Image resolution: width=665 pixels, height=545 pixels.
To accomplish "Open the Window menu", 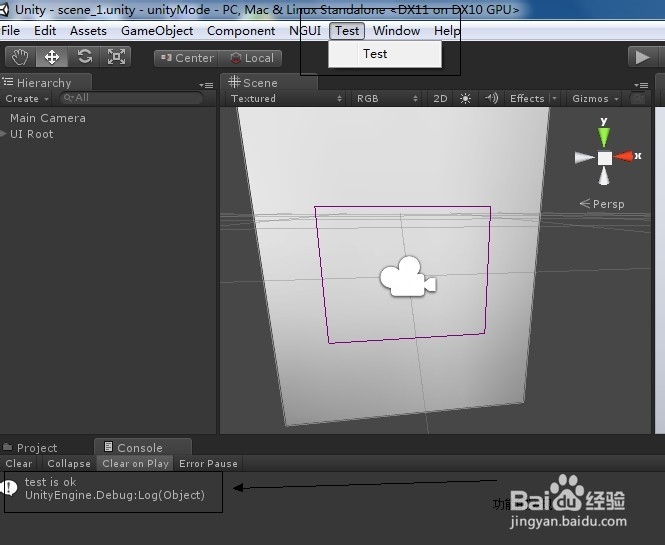I will 397,31.
